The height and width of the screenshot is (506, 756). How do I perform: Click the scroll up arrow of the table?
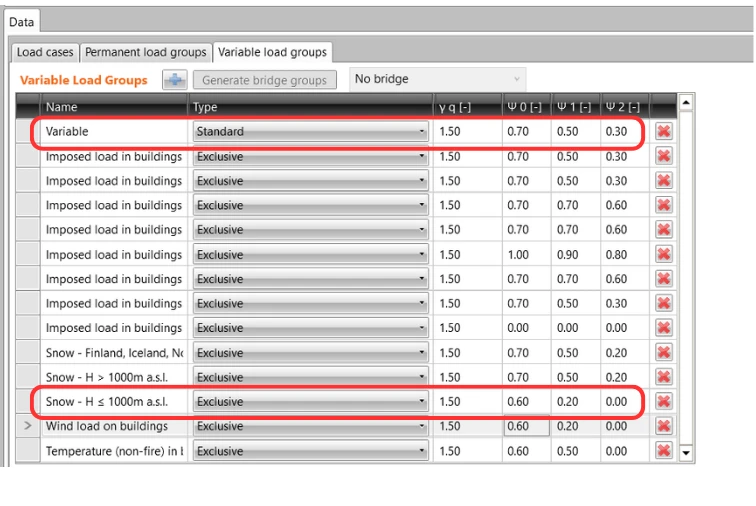[x=686, y=102]
